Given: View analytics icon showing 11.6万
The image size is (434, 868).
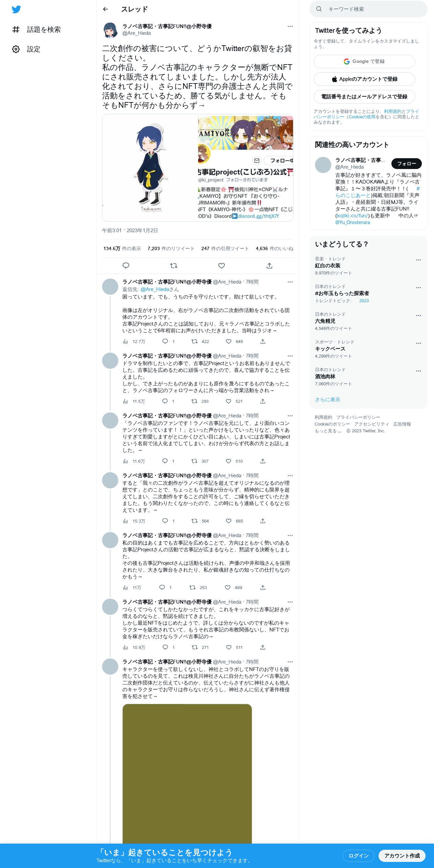Looking at the screenshot, I should [126, 461].
